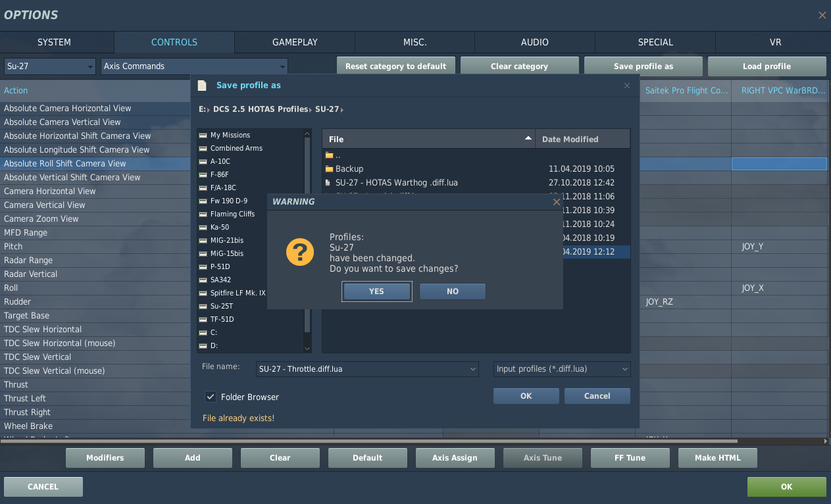
Task: Click the drive icon beside F-86F
Action: coord(203,174)
